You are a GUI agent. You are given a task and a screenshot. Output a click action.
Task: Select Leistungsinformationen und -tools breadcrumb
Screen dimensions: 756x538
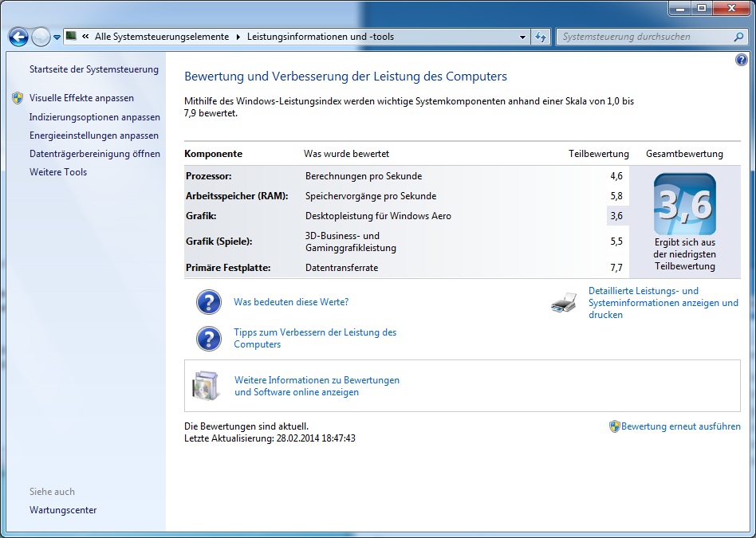click(x=321, y=37)
